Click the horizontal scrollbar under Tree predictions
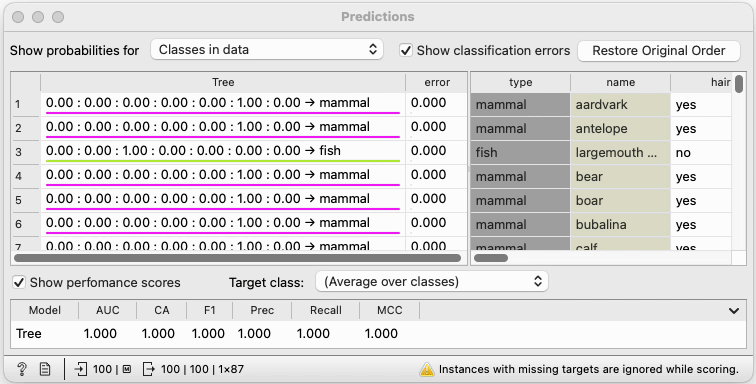The height and width of the screenshot is (384, 756). coord(237,258)
